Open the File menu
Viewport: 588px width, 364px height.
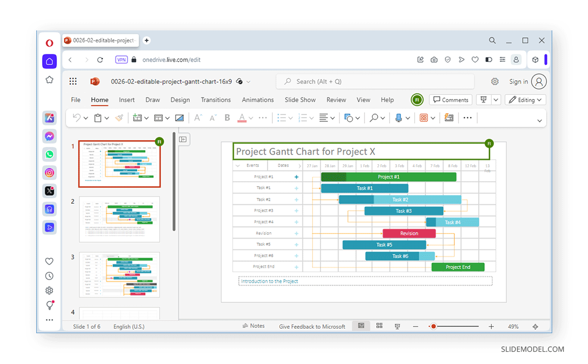click(x=75, y=100)
